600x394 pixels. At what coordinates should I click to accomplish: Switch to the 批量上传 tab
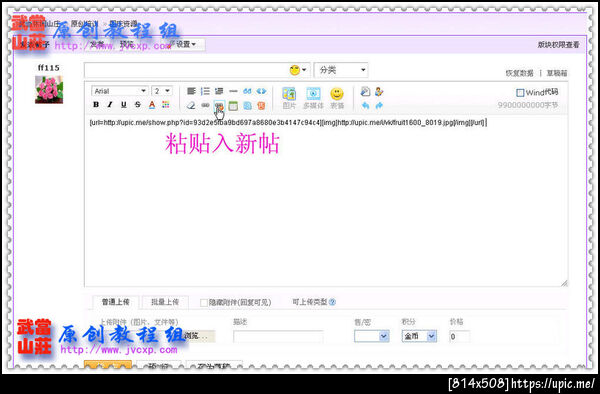pos(165,302)
